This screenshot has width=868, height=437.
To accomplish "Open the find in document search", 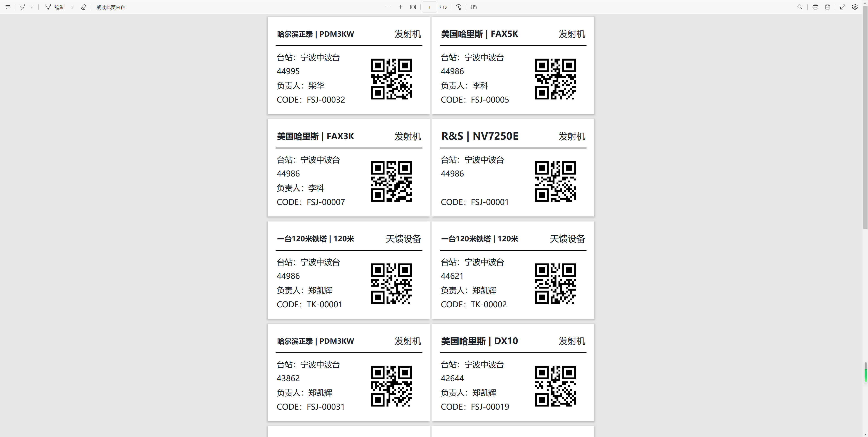I will click(800, 7).
